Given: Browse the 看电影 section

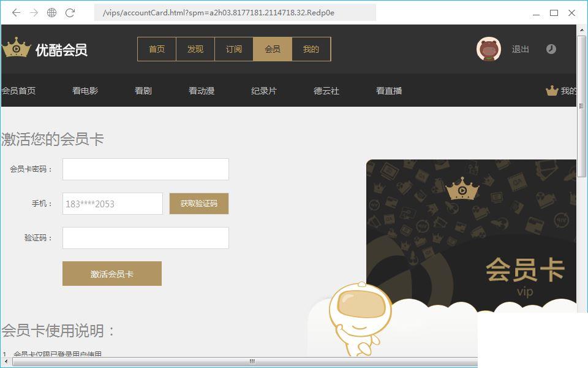Looking at the screenshot, I should coord(85,91).
